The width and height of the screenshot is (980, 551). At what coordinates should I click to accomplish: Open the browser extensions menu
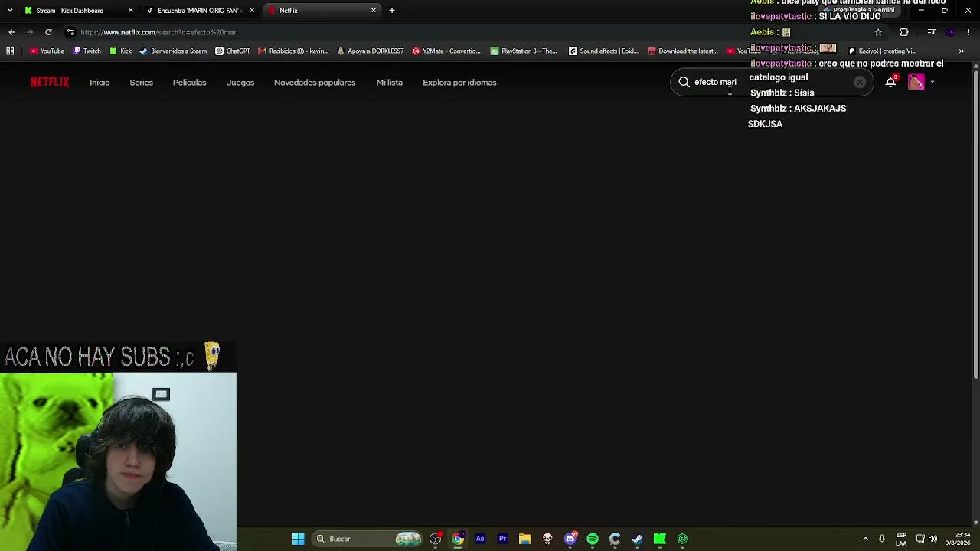point(904,32)
